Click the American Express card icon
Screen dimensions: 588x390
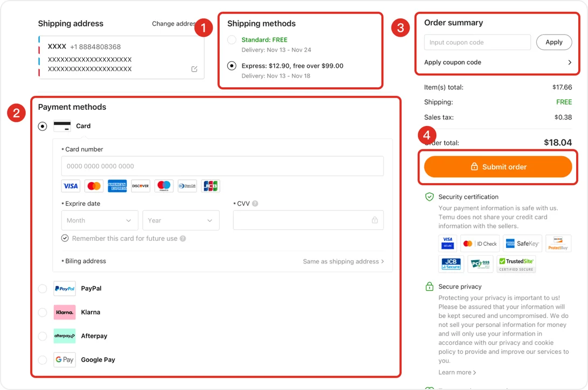(x=117, y=186)
